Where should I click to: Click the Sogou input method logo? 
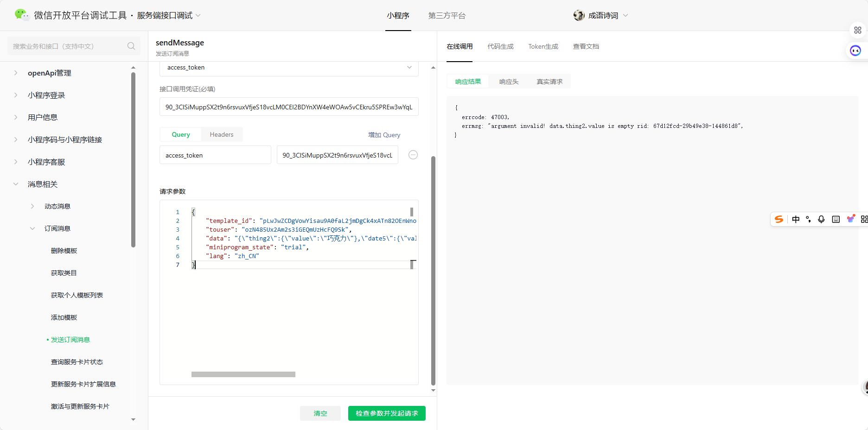(x=779, y=219)
